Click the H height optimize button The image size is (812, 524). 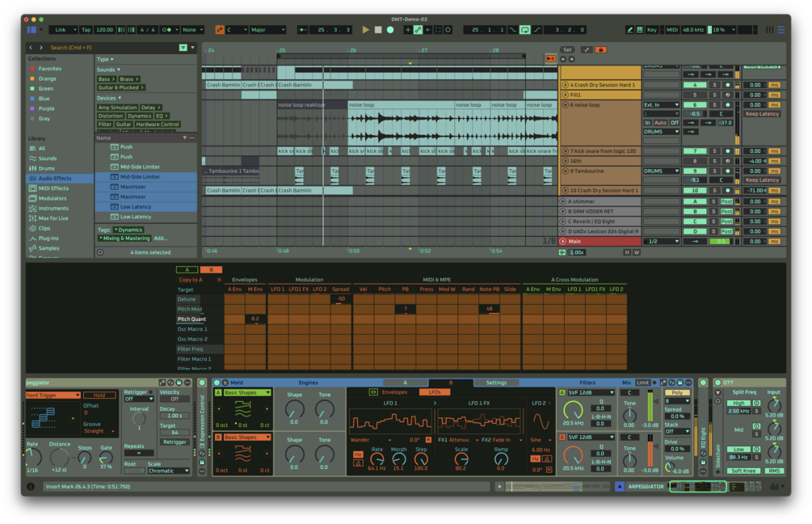pyautogui.click(x=627, y=252)
